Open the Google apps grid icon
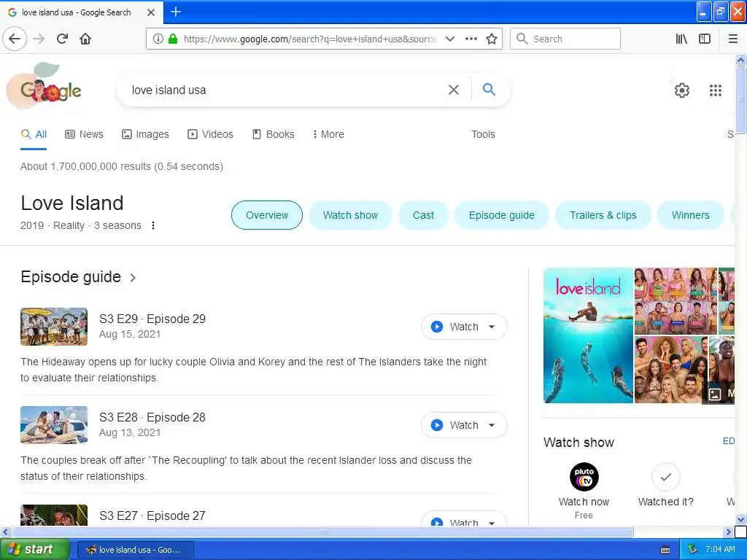The height and width of the screenshot is (560, 747). (x=715, y=90)
